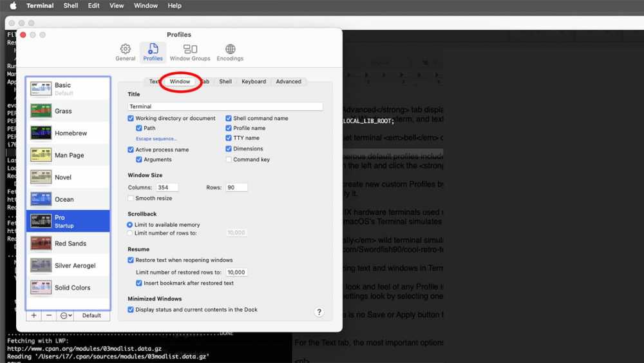Image resolution: width=644 pixels, height=363 pixels.
Task: Open the General preferences pane
Action: tap(126, 53)
